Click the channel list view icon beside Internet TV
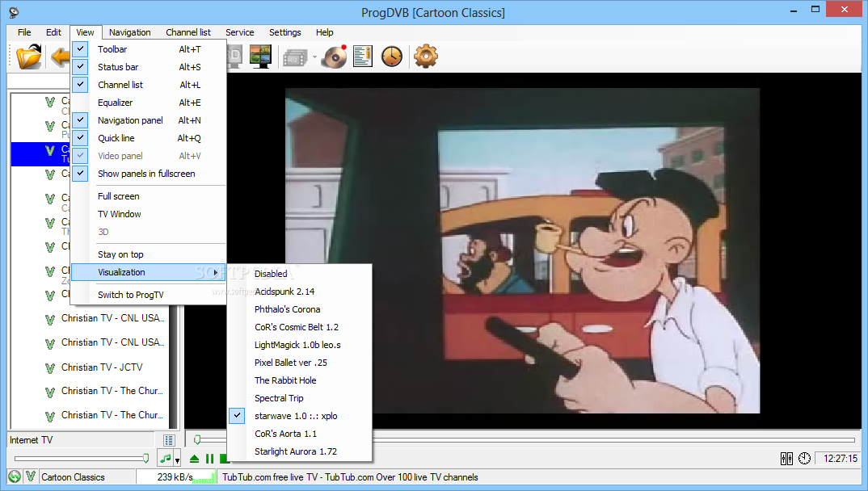 (x=169, y=440)
